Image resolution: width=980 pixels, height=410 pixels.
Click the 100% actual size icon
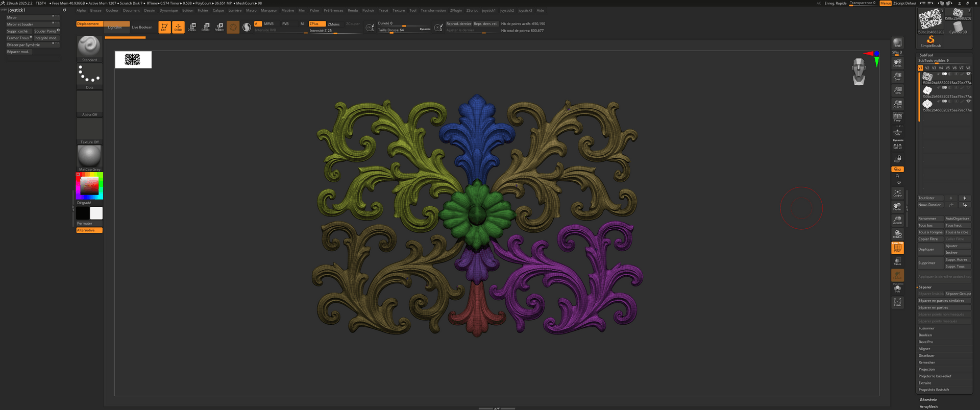[x=897, y=90]
